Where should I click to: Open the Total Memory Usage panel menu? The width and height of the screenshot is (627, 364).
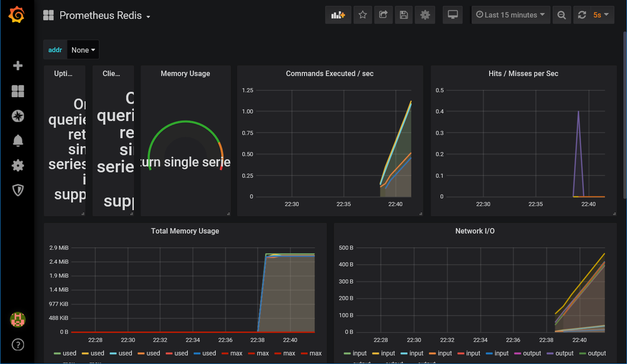pos(185,231)
